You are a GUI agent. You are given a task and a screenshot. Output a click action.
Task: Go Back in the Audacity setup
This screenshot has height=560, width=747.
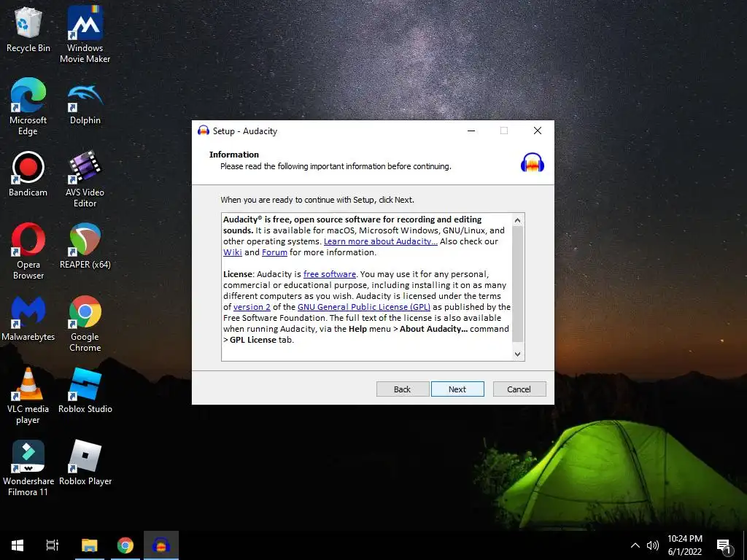[403, 389]
